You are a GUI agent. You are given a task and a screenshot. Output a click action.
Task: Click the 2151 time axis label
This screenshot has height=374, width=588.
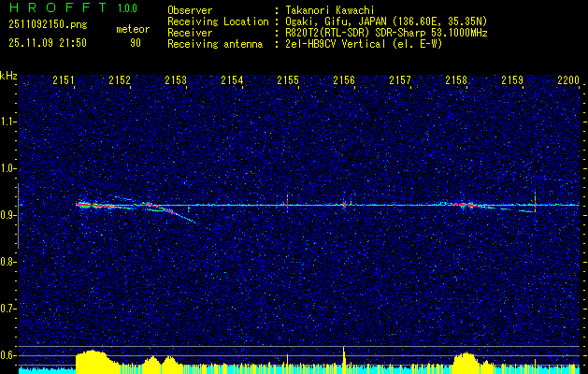(64, 79)
